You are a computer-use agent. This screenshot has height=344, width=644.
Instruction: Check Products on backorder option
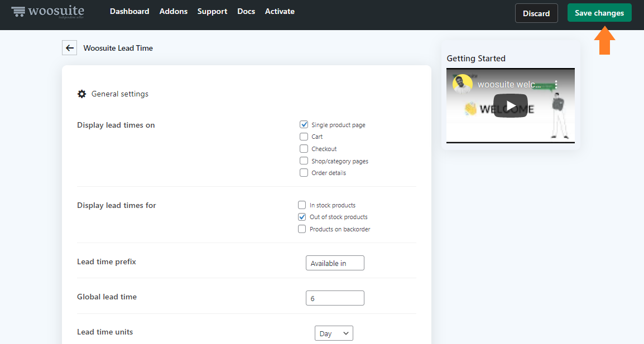302,229
